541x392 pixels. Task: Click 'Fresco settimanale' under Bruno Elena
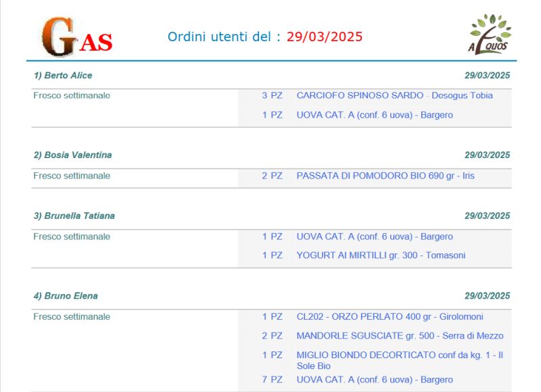pos(72,316)
